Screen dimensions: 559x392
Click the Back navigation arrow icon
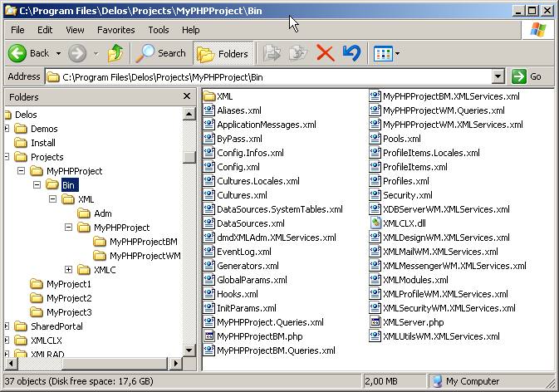[18, 53]
